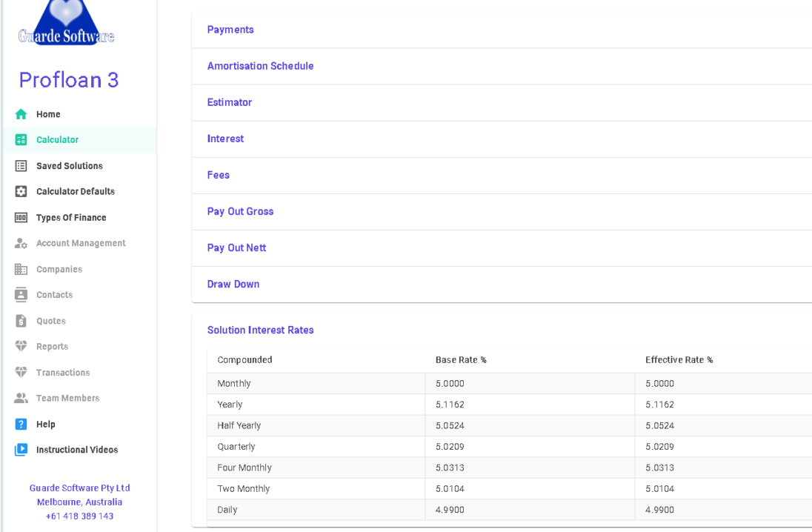This screenshot has height=532, width=812.
Task: Click the Transactions diamond icon
Action: point(21,372)
